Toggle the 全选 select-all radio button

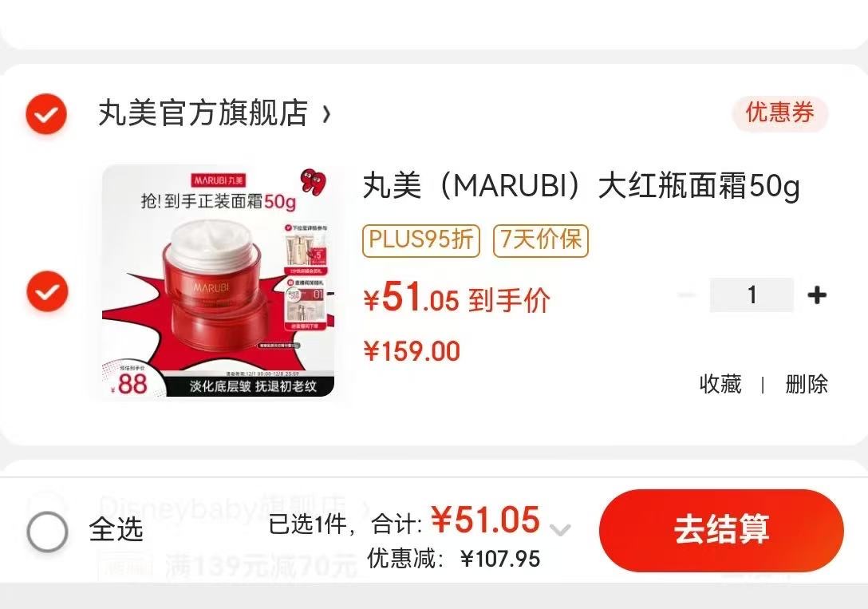47,531
